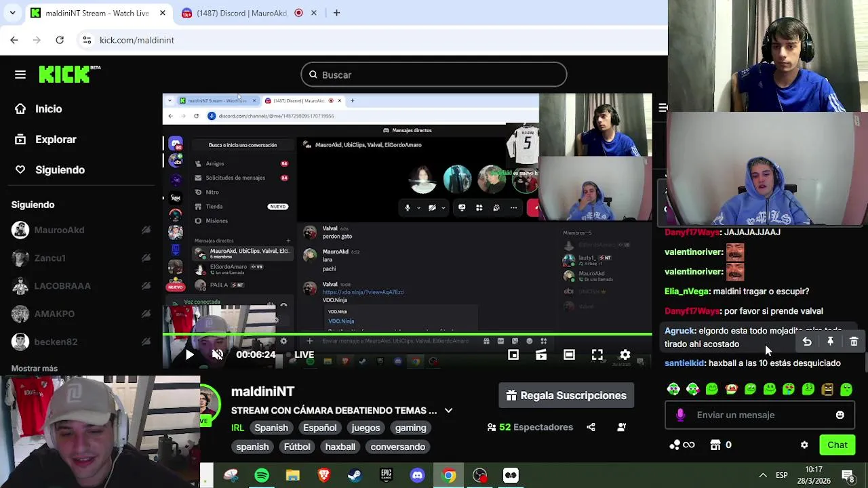The width and height of the screenshot is (868, 488).
Task: Select the Spanish language tag
Action: point(271,428)
